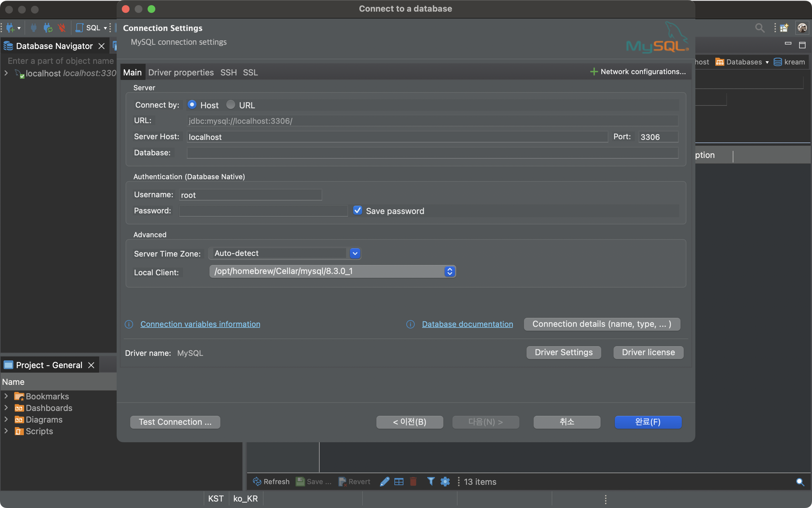Open the SSH tab
The height and width of the screenshot is (508, 812).
(x=228, y=72)
